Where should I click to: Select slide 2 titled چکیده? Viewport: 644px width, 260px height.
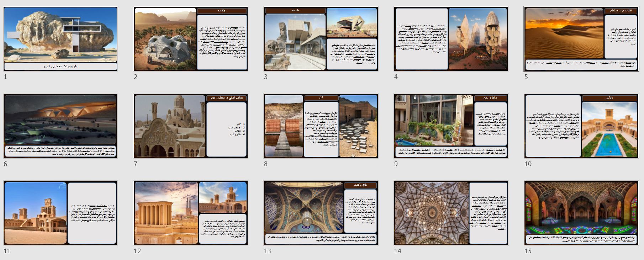191,39
